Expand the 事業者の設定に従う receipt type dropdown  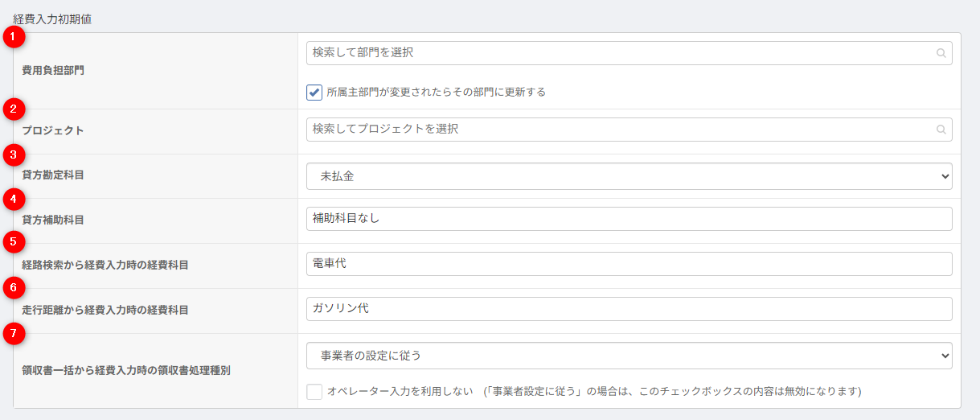pos(629,356)
